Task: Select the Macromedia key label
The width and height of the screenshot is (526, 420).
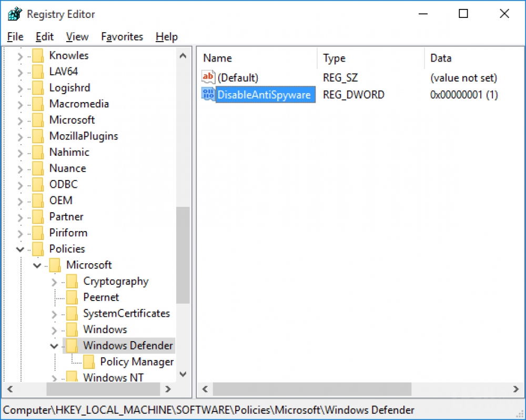Action: coord(79,104)
